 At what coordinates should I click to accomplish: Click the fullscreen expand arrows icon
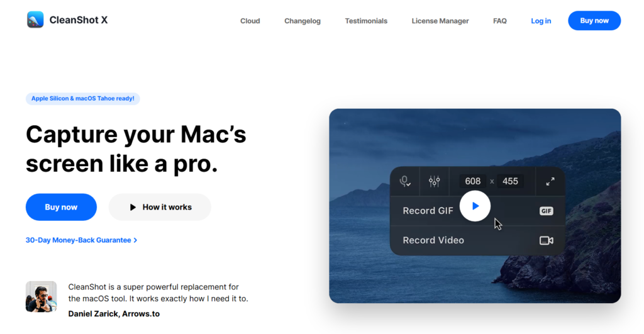pyautogui.click(x=550, y=181)
